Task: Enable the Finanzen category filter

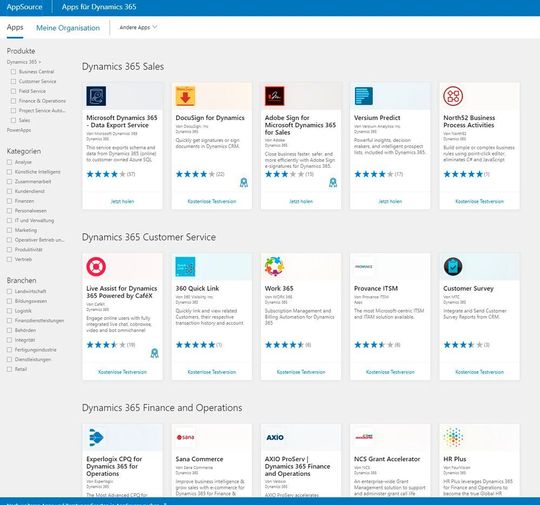Action: [9, 201]
